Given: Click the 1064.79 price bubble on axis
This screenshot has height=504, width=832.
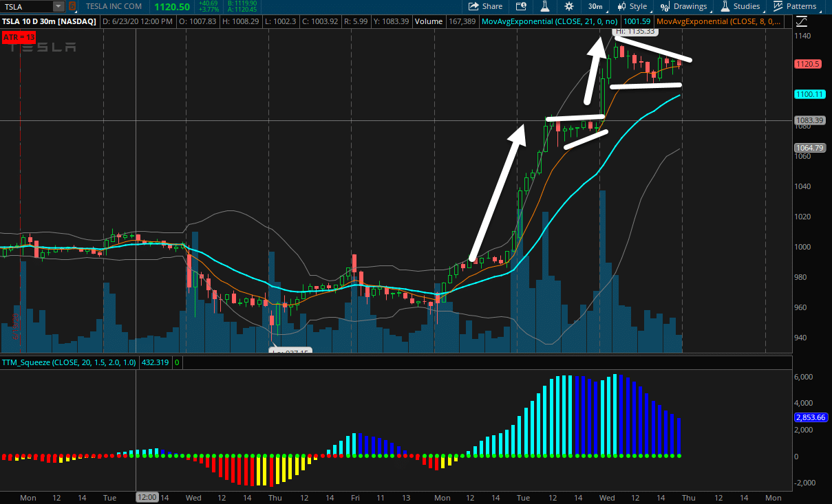Looking at the screenshot, I should click(809, 148).
